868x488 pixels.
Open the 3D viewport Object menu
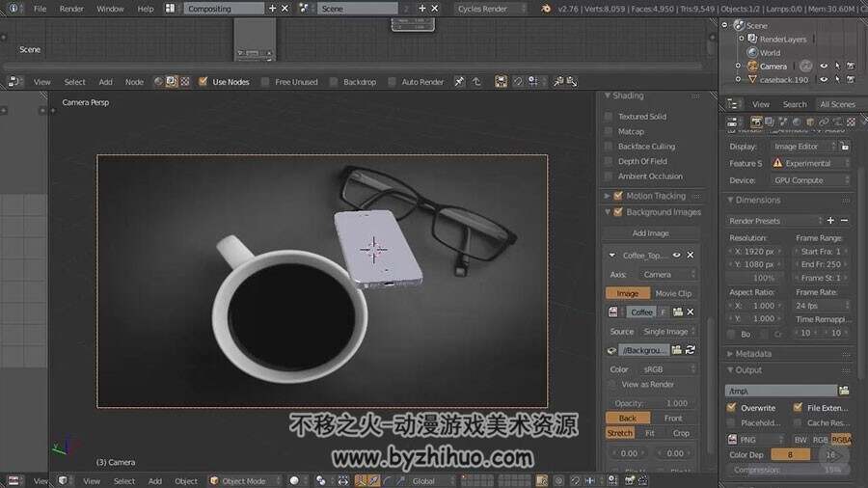(186, 481)
